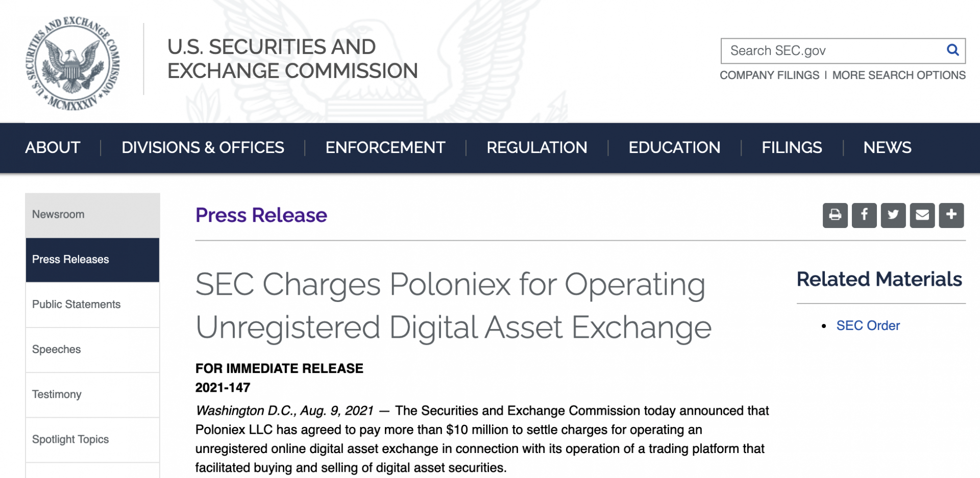
Task: Open the NEWS menu
Action: (x=887, y=147)
